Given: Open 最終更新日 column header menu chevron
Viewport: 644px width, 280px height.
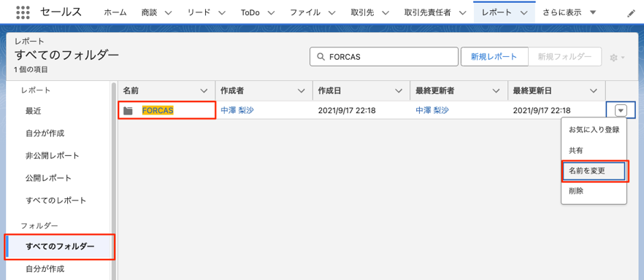Looking at the screenshot, I should pyautogui.click(x=594, y=90).
